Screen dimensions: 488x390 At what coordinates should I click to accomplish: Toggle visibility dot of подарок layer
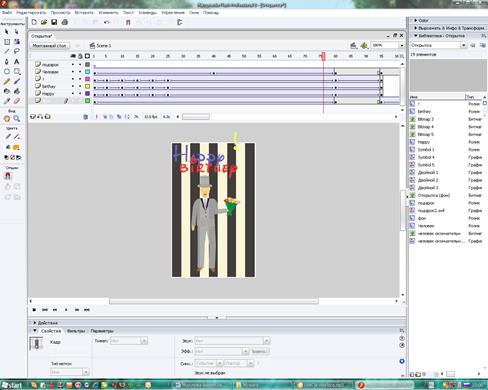[x=73, y=64]
